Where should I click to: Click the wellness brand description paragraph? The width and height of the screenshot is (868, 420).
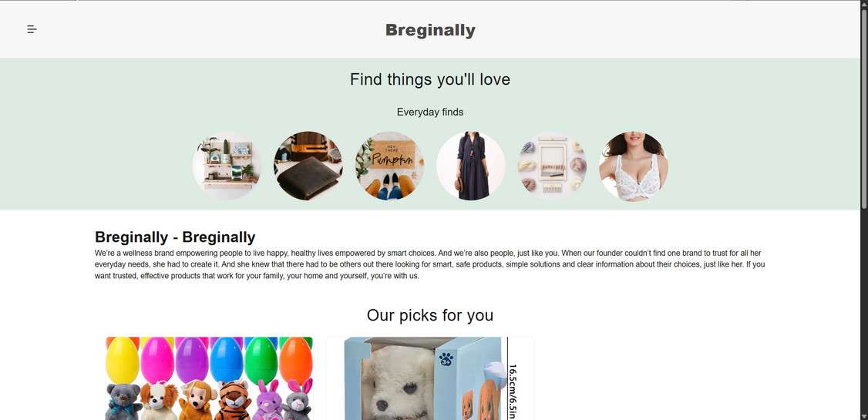(x=430, y=264)
